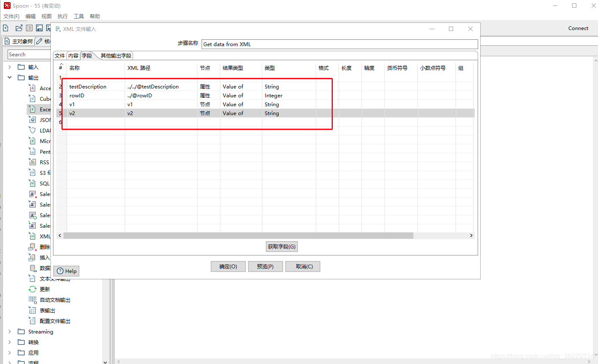Select the Access output step icon
Viewport: 598px width, 364px height.
(32, 88)
